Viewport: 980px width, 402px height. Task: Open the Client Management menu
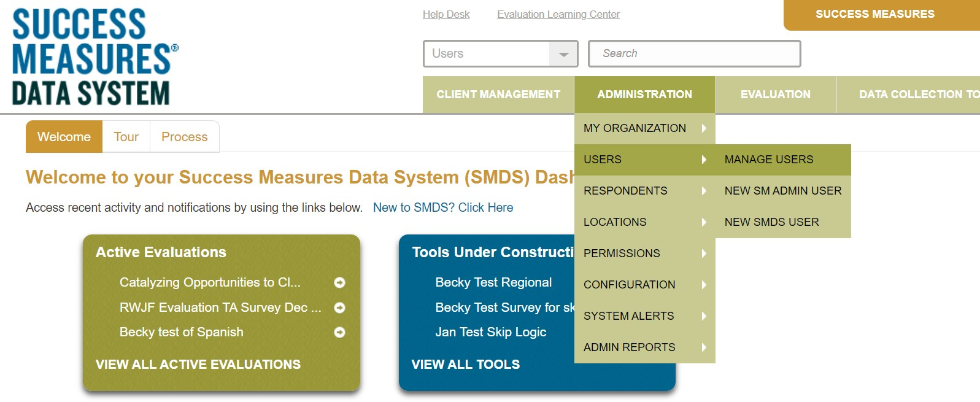498,95
